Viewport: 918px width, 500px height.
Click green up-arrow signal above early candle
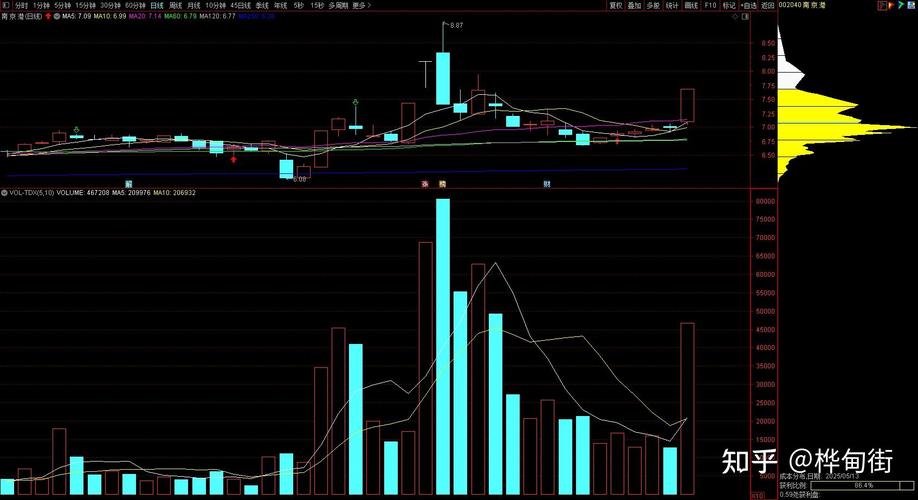(76, 129)
